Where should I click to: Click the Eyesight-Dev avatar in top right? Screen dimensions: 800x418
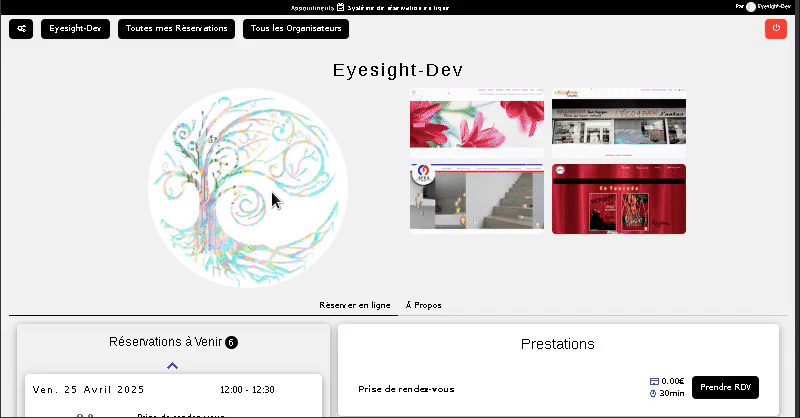click(x=751, y=6)
